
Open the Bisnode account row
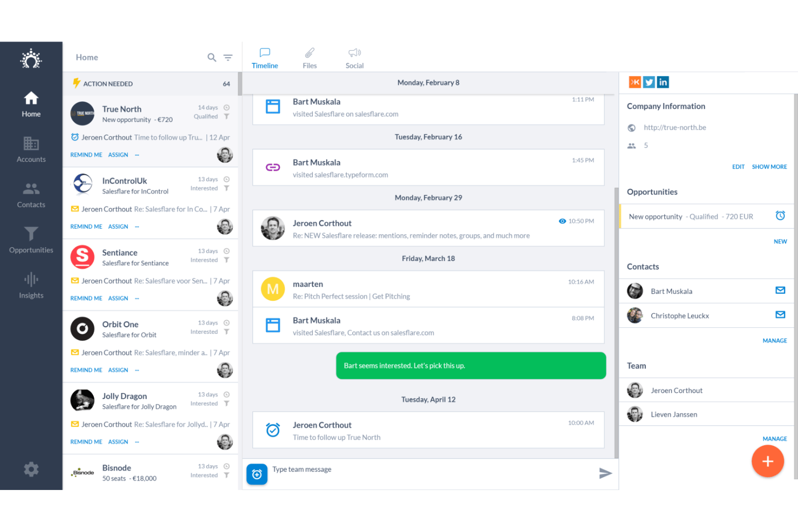150,472
